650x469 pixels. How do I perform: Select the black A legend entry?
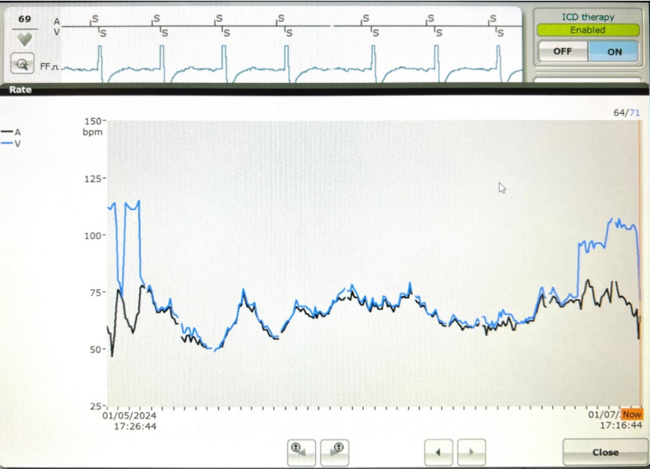(x=12, y=132)
